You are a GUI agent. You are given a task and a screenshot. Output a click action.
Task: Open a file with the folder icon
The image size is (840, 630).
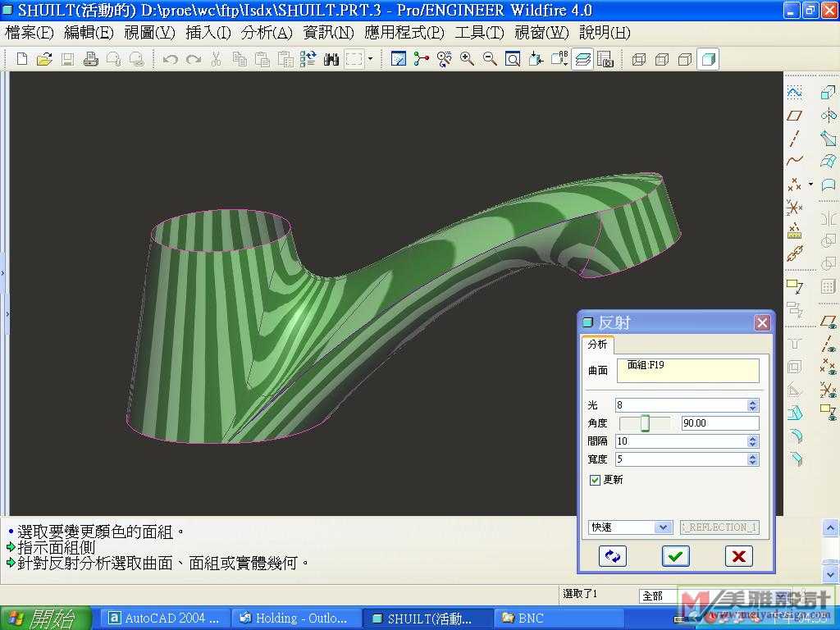[44, 59]
